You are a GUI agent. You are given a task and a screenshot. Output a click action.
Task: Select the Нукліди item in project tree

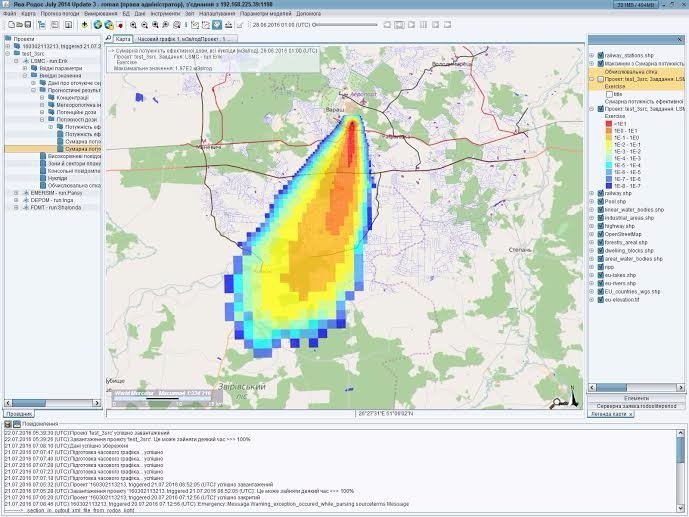pos(58,177)
